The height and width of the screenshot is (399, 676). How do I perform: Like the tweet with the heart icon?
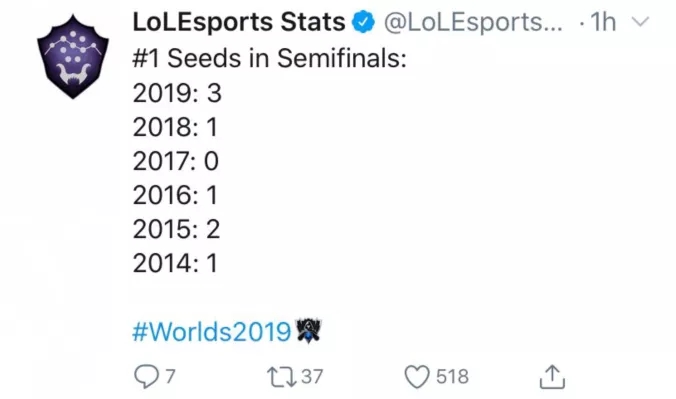(x=417, y=377)
